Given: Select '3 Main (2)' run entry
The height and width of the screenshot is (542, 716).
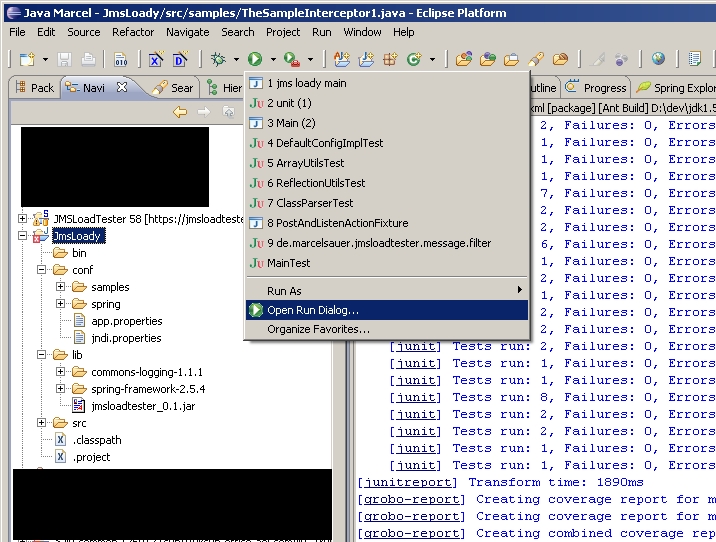Looking at the screenshot, I should point(387,123).
